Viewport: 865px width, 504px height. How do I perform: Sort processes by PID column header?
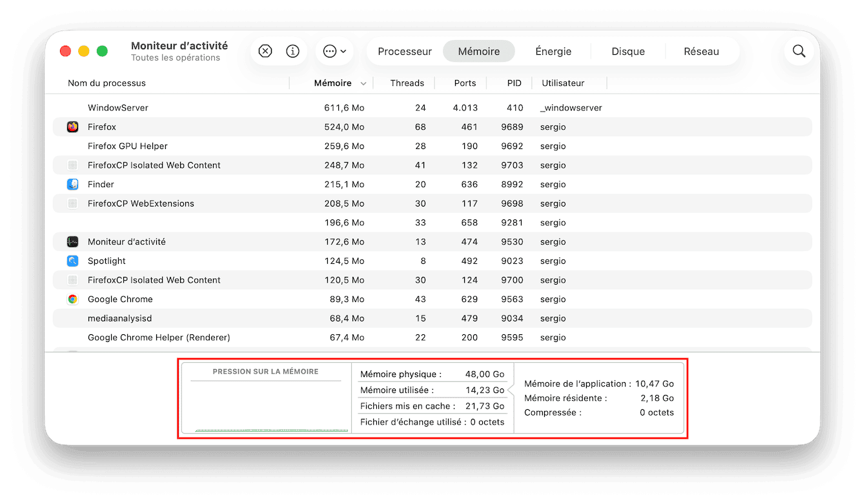tap(514, 83)
